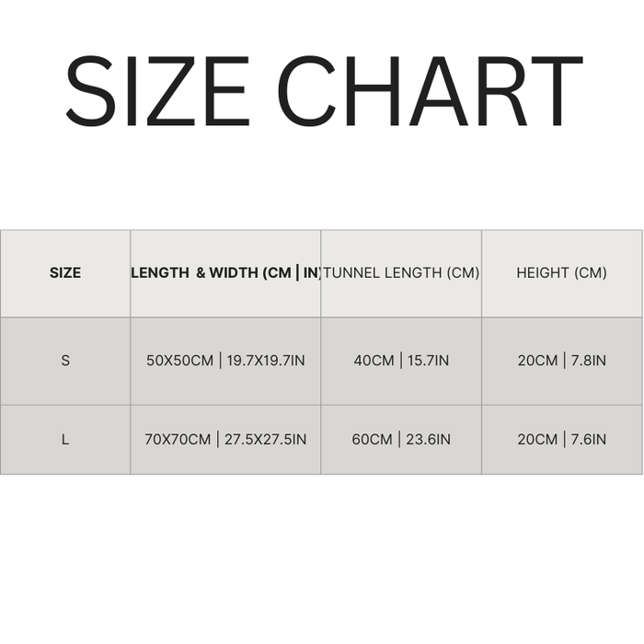Select the 50X50CM measurement text
644x644 pixels.
click(x=180, y=361)
